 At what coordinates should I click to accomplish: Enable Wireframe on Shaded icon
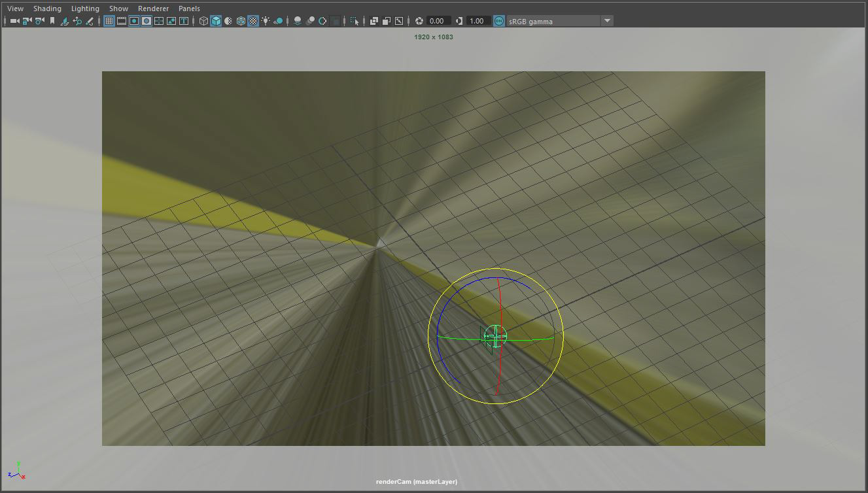(x=241, y=21)
